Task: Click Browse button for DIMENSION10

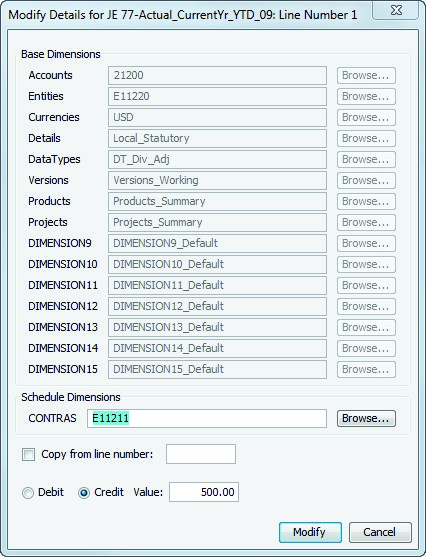Action: click(366, 264)
